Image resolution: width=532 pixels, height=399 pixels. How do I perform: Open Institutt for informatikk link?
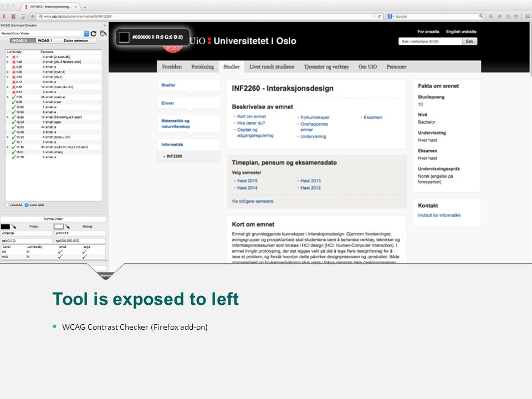pyautogui.click(x=439, y=215)
